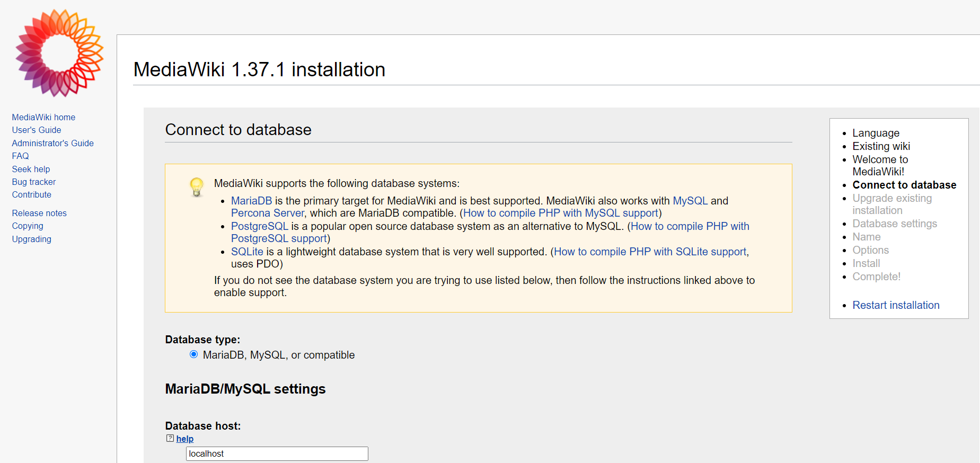
Task: Open the User's Guide link
Action: point(37,130)
